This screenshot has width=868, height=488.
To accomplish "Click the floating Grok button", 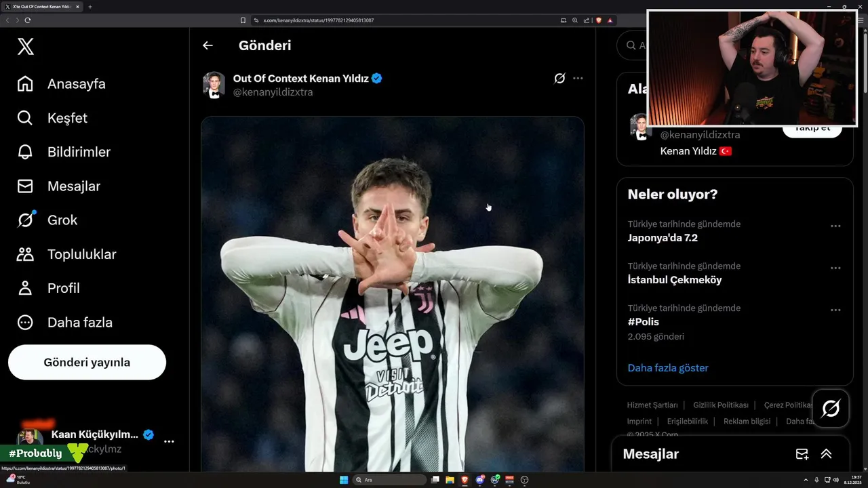I will [x=831, y=408].
